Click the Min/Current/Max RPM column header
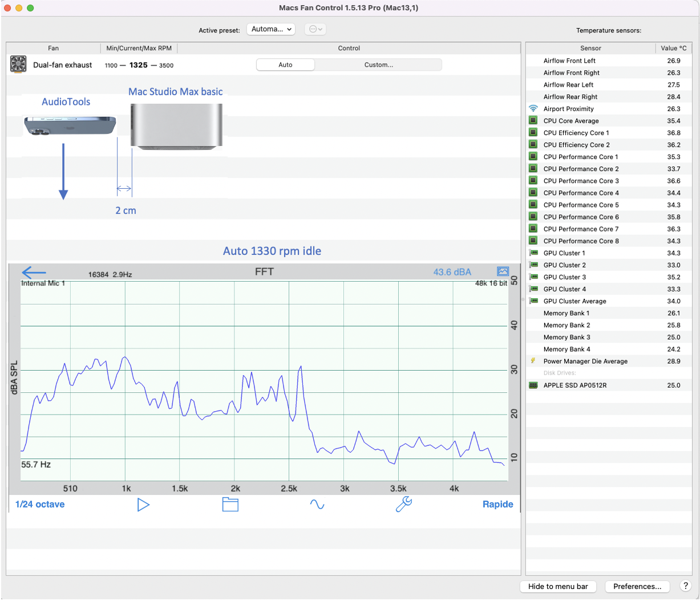 click(x=139, y=48)
